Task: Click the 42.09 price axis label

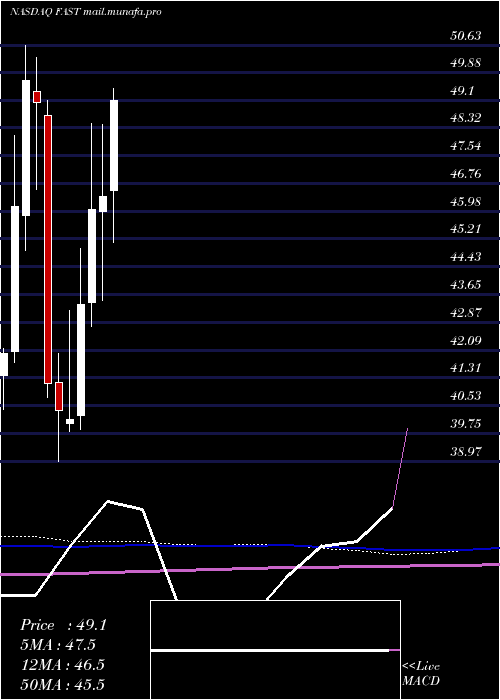Action: 466,341
